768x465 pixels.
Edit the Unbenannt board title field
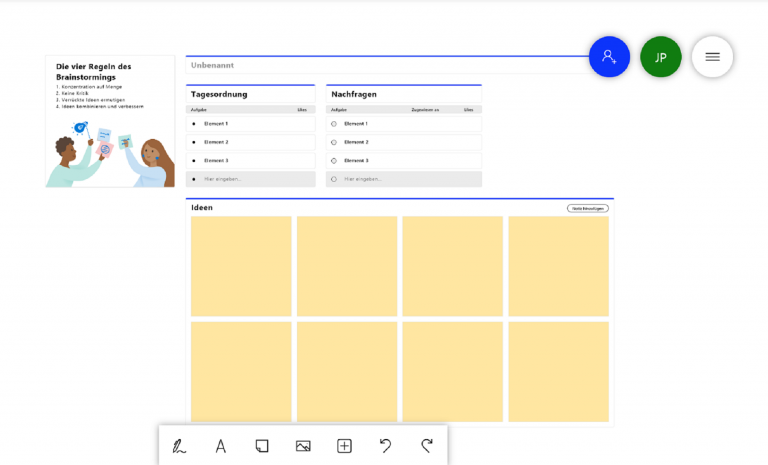tap(389, 65)
